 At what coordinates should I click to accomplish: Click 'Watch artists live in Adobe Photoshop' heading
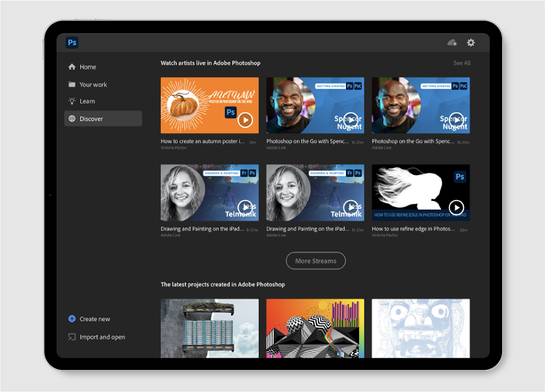(x=211, y=63)
